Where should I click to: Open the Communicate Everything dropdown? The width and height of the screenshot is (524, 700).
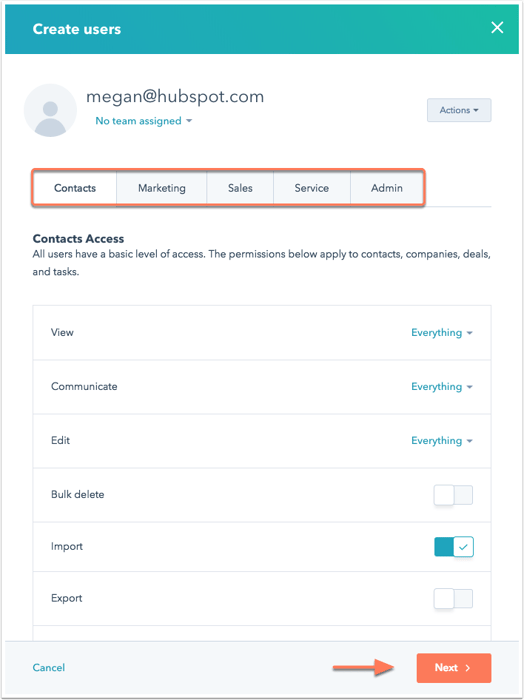point(441,387)
